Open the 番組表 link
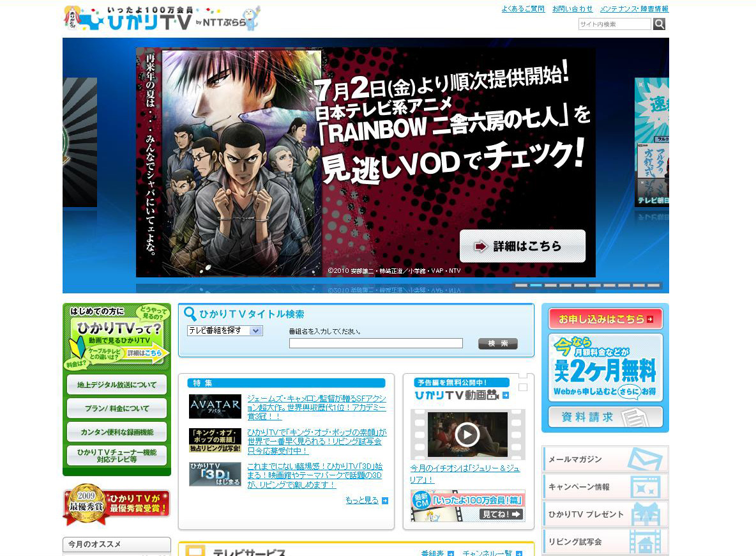Screen dimensions: 756x556 click(x=432, y=553)
